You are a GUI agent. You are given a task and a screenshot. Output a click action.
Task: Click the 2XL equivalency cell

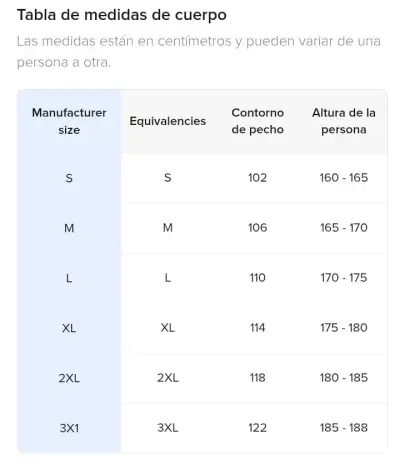[x=168, y=378]
